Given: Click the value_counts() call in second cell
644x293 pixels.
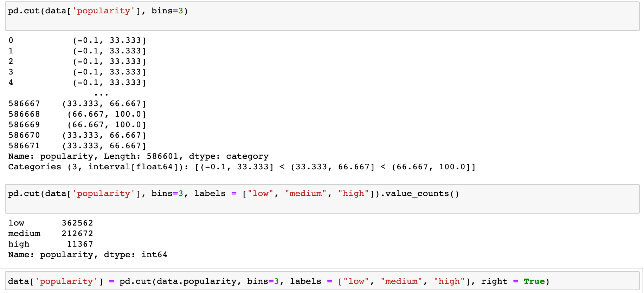Looking at the screenshot, I should (422, 194).
